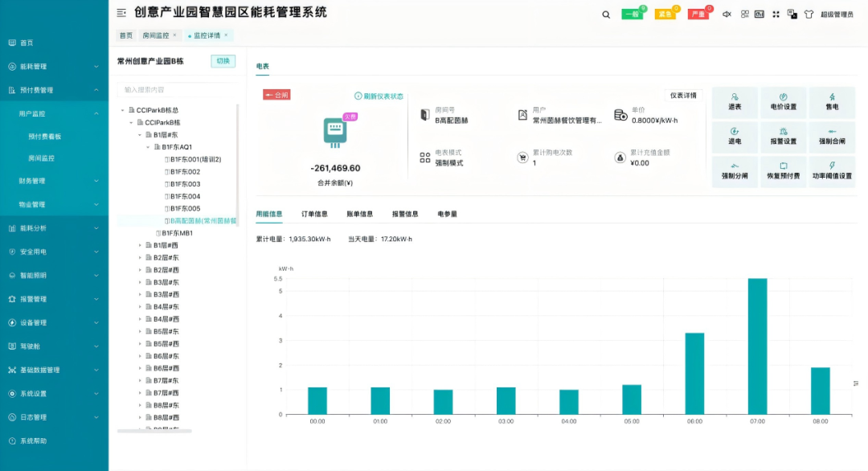Viewport: 868px width, 471px height.
Task: Click the 严重 severe alarm badge
Action: [698, 14]
